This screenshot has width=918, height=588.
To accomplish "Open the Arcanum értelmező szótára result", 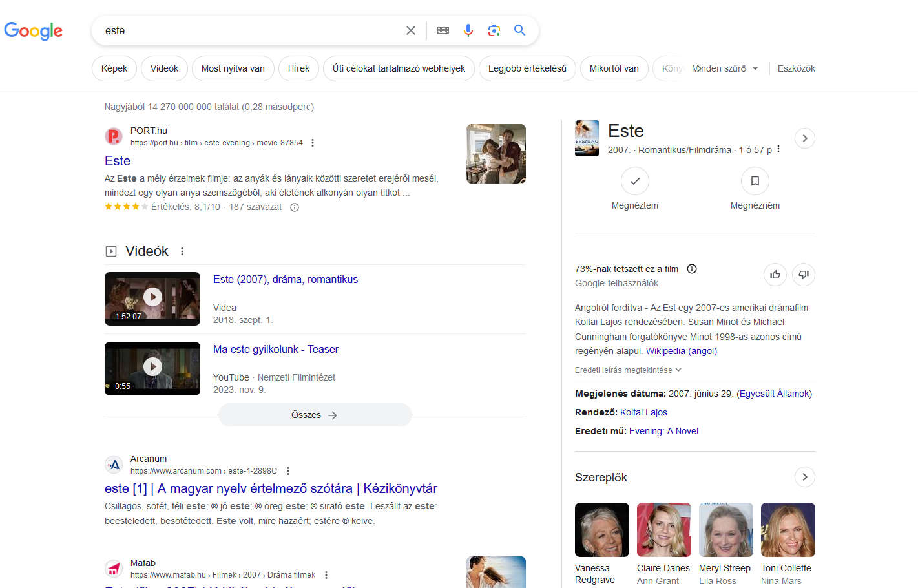I will pos(271,488).
